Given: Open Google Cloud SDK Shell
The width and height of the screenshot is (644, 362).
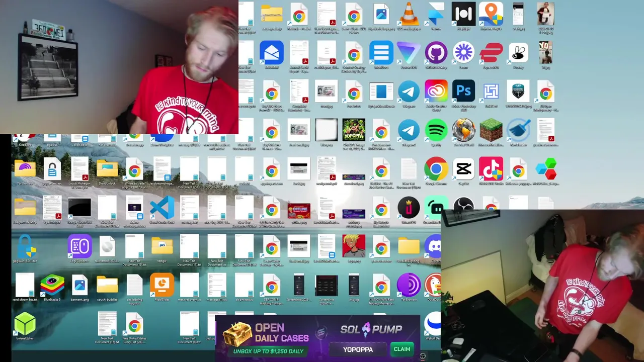Looking at the screenshot, I should point(79,208).
